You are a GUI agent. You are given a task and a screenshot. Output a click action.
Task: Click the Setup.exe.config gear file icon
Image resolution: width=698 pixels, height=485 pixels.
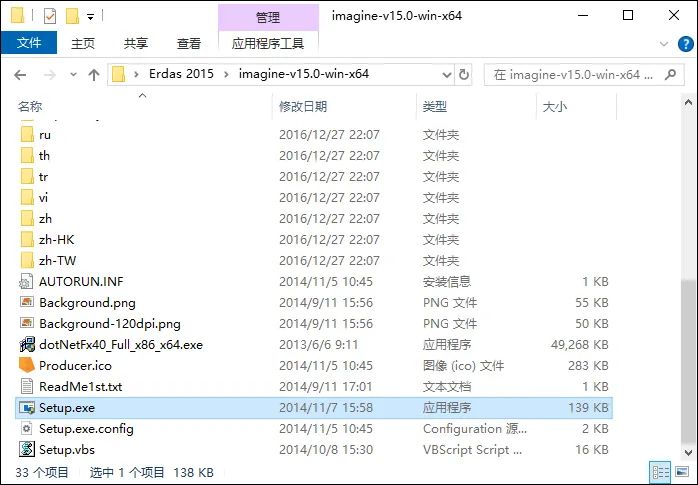click(x=27, y=428)
